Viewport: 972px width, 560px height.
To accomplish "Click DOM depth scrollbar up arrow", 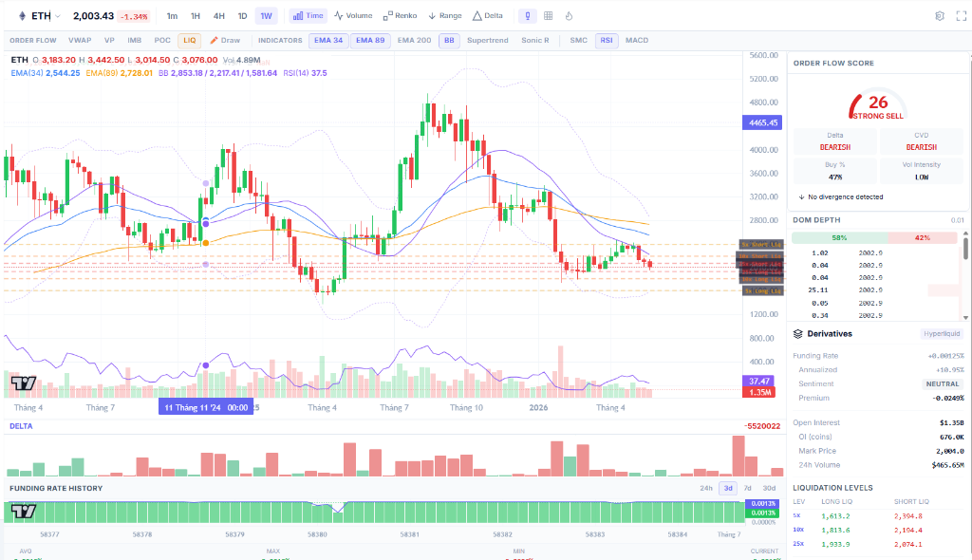I will point(965,234).
